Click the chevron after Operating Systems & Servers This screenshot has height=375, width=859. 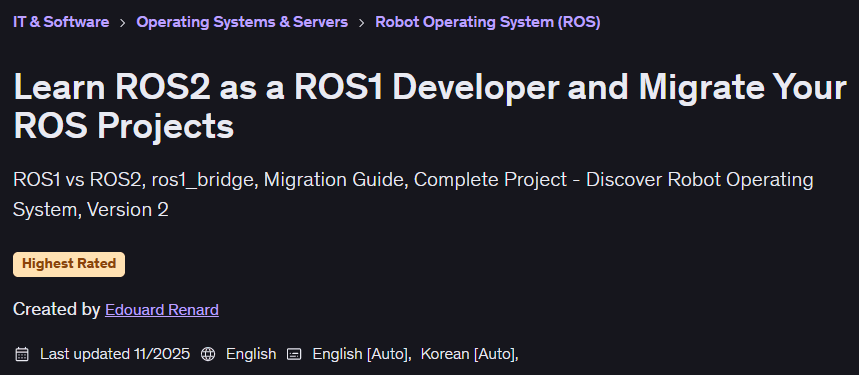click(362, 23)
